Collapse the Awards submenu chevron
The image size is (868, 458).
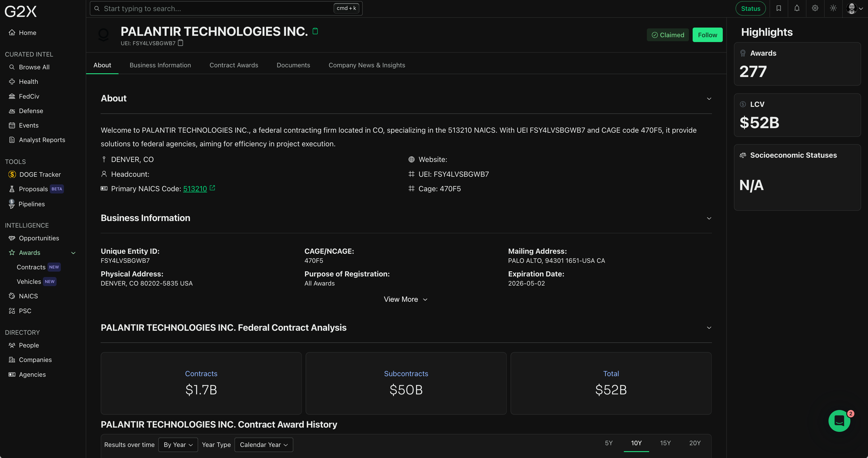[x=73, y=253]
